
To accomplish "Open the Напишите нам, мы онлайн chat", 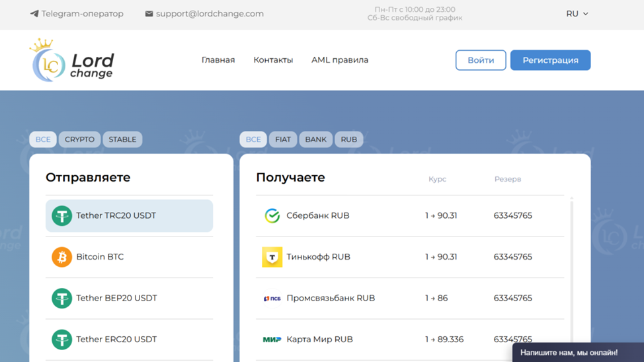I will click(x=579, y=353).
